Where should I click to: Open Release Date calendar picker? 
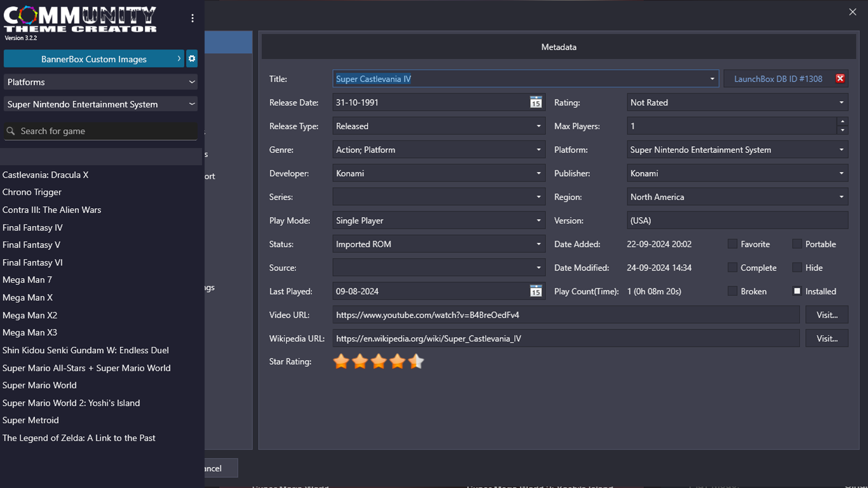[536, 103]
